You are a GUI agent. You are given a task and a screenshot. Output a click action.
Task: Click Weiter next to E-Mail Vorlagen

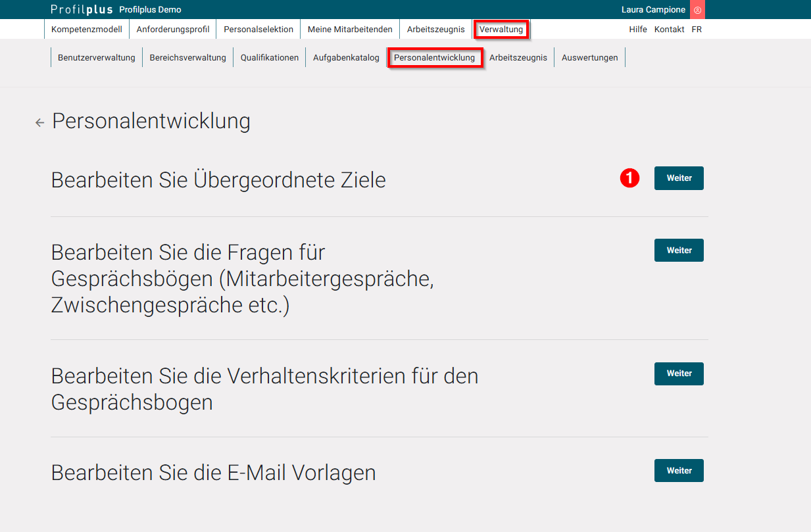[x=678, y=470]
